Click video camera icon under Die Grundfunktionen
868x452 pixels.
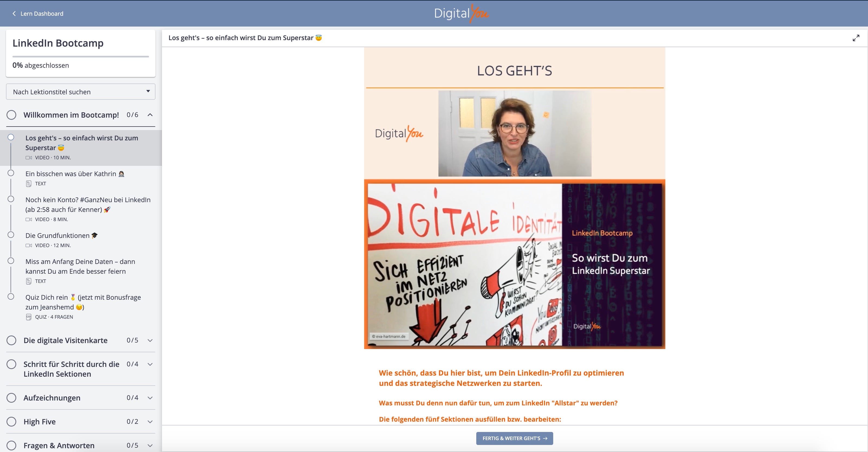click(29, 246)
